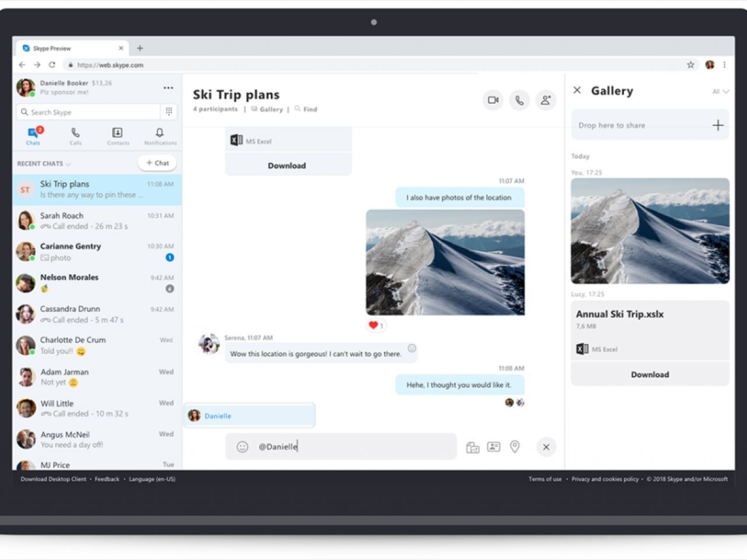Download Annual Ski Trip.xslx from Gallery
This screenshot has height=560, width=747.
pyautogui.click(x=650, y=374)
